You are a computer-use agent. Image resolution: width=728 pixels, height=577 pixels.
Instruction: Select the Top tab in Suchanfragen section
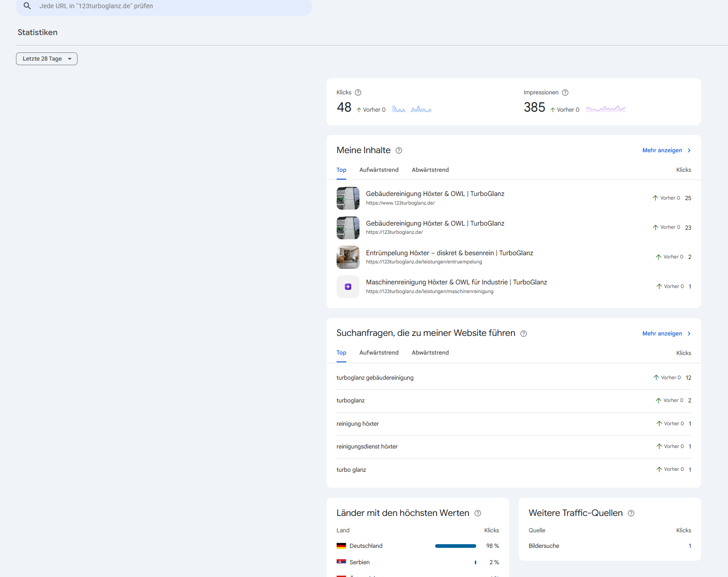point(341,353)
